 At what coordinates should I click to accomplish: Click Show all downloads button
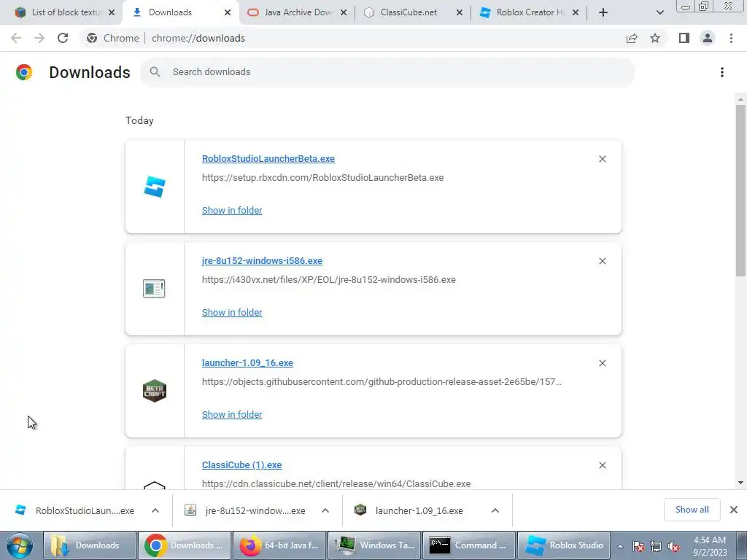tap(692, 510)
